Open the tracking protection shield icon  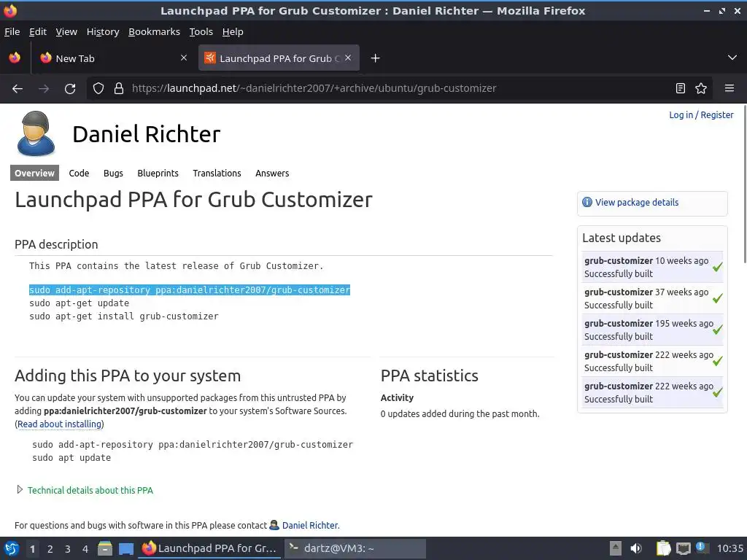[98, 88]
